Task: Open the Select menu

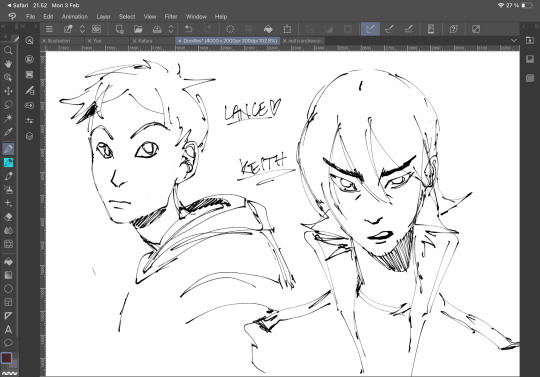Action: [x=127, y=17]
